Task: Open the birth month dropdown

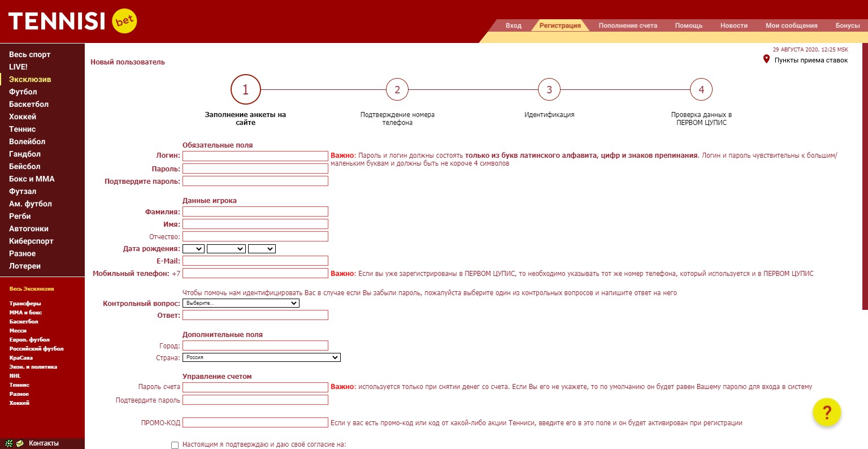Action: click(226, 249)
